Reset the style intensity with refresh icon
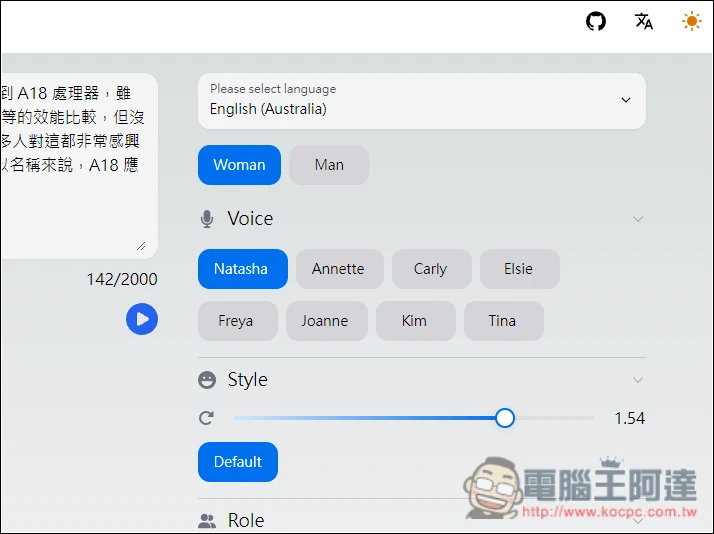 206,418
